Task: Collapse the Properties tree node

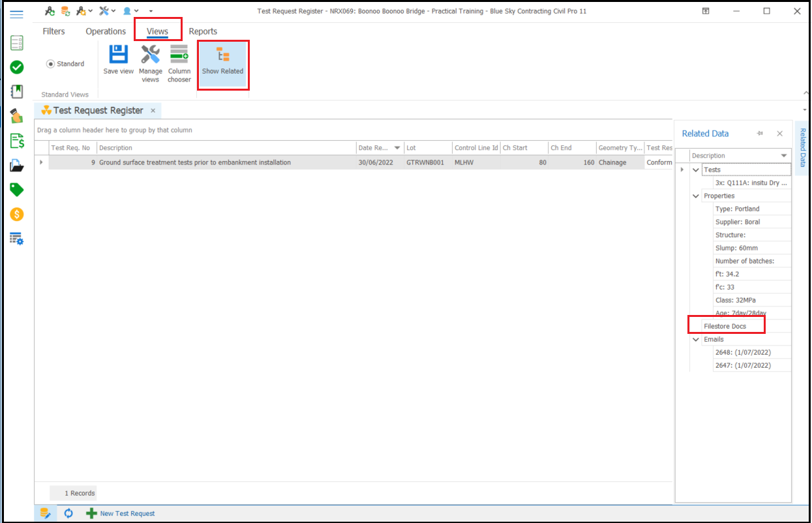Action: [696, 196]
